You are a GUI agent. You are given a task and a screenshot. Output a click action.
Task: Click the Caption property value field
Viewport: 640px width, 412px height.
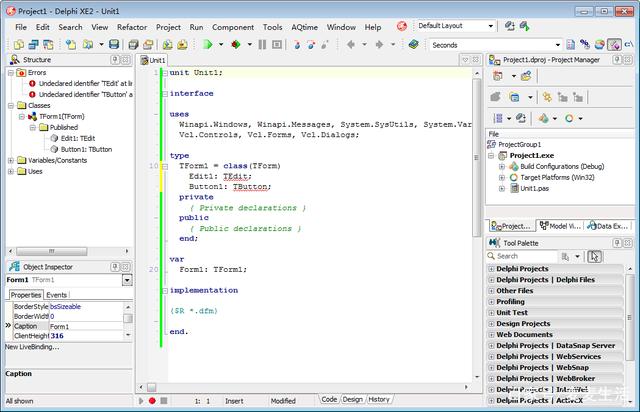(86, 326)
